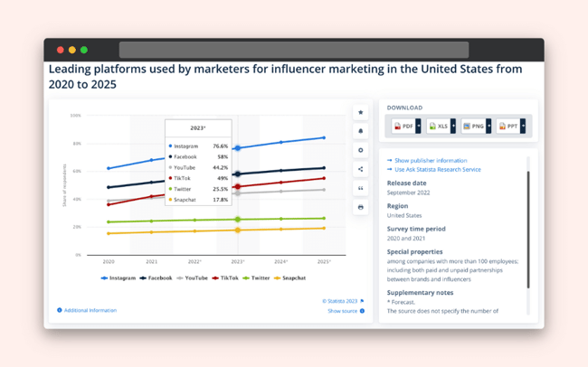This screenshot has height=367, width=588.
Task: Open Show publisher information link
Action: coord(431,160)
